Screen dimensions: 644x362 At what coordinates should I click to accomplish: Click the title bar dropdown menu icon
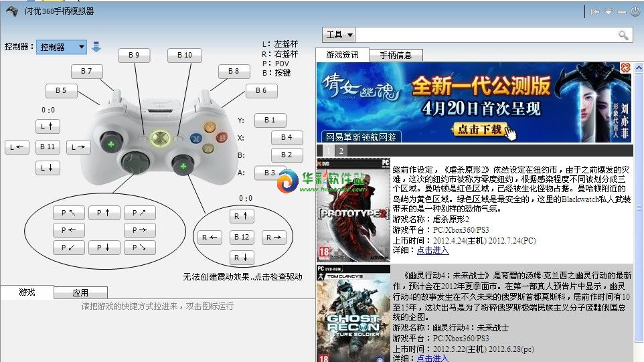[x=609, y=11]
